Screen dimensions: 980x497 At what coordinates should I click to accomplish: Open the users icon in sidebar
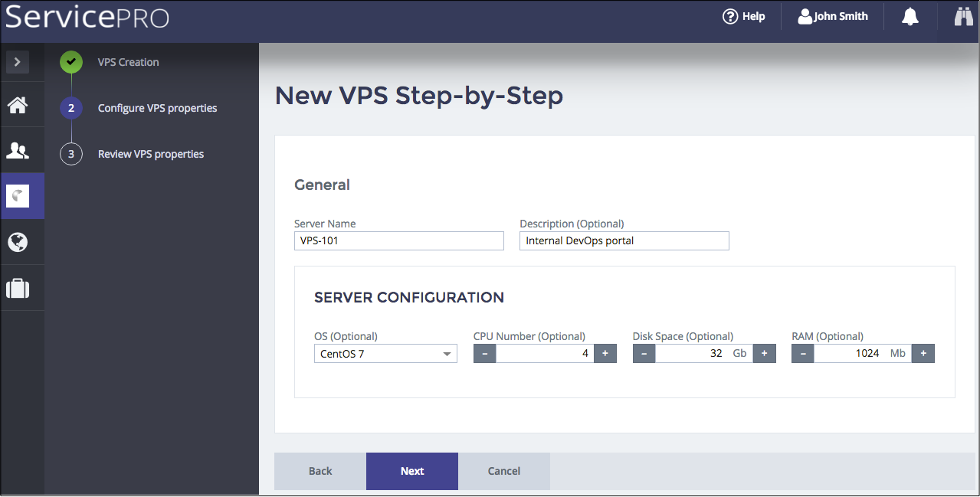(x=18, y=151)
